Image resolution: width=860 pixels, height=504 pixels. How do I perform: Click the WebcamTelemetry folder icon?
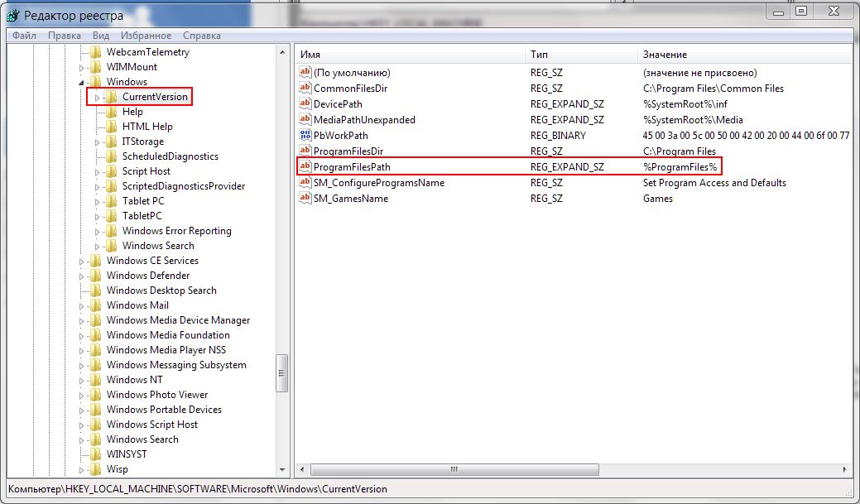click(95, 52)
